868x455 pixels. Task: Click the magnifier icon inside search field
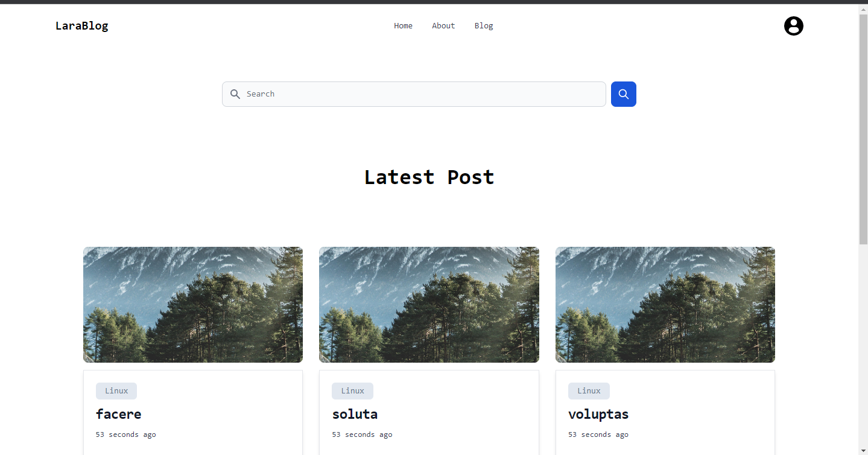(x=235, y=94)
